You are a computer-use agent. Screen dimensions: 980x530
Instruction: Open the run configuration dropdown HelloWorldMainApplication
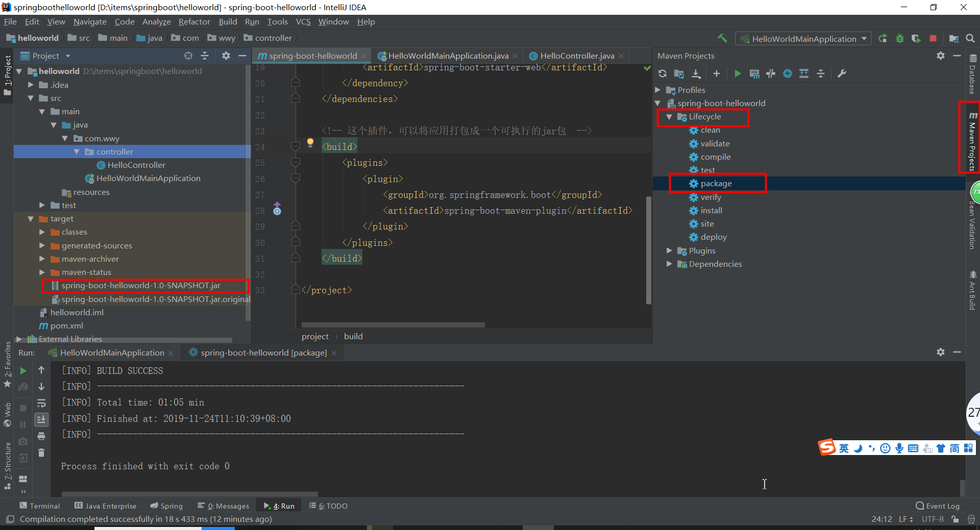point(803,39)
